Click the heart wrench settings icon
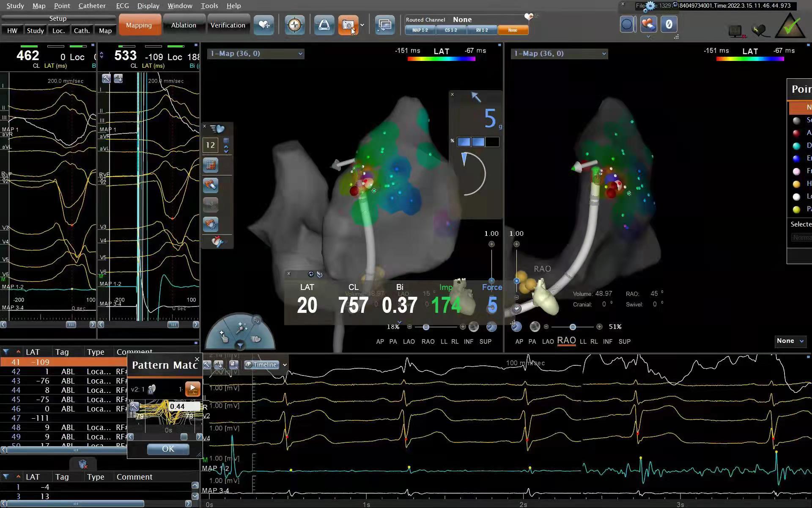The height and width of the screenshot is (508, 812). (x=217, y=242)
